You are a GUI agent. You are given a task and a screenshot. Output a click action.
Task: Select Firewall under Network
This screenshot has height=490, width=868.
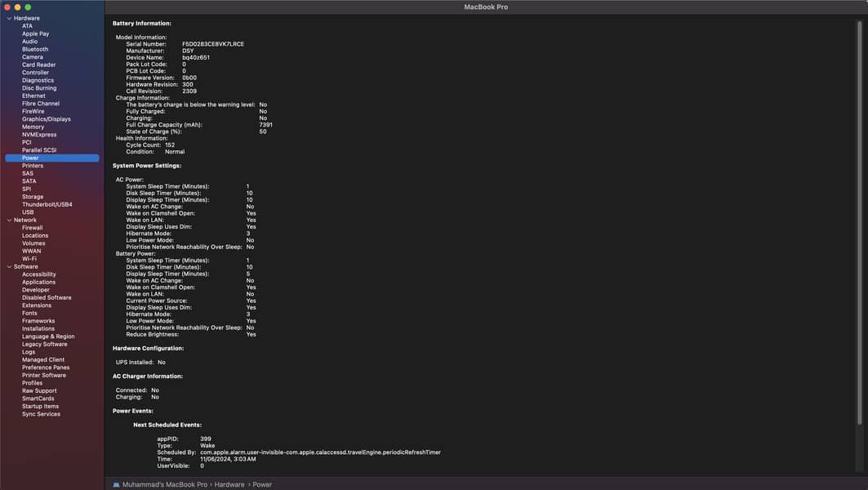point(32,228)
